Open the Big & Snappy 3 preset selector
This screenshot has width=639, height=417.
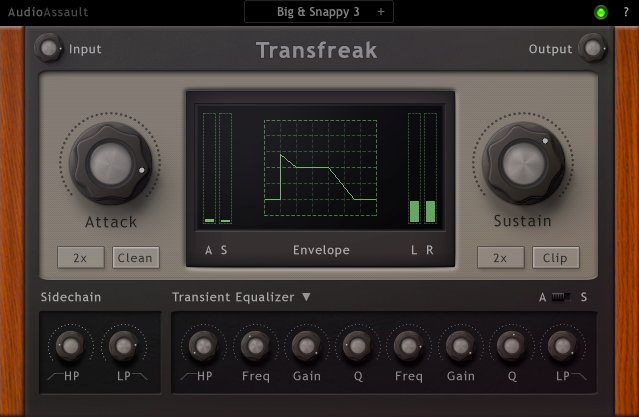click(319, 12)
